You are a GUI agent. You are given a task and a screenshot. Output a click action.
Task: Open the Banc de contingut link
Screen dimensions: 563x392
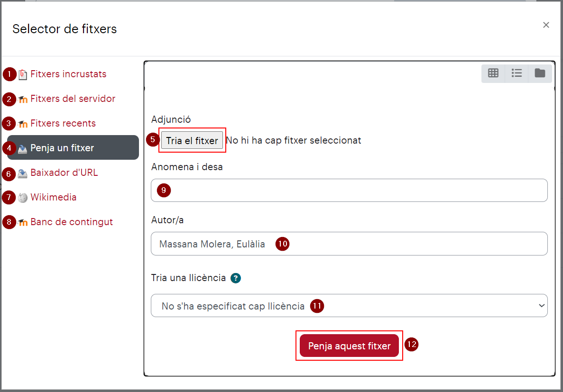click(72, 222)
